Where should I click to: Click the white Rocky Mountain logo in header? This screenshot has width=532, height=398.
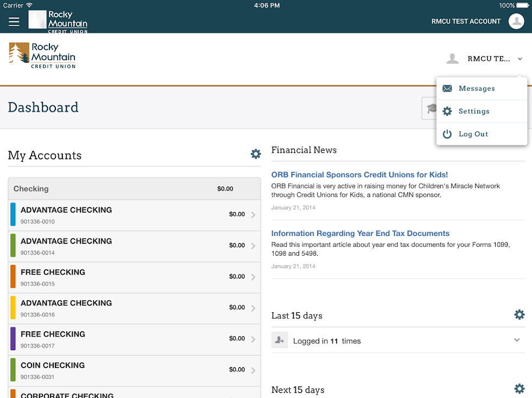tap(58, 21)
